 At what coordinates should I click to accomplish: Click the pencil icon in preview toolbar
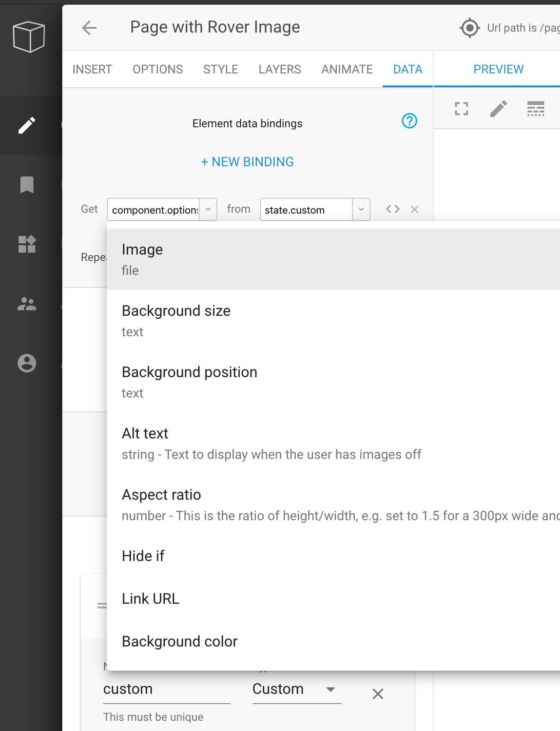498,109
